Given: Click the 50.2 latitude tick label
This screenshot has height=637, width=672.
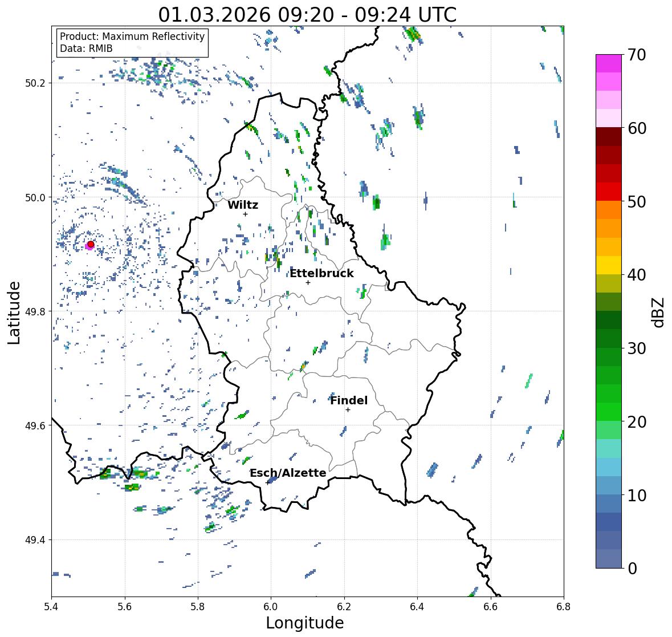Looking at the screenshot, I should [x=36, y=83].
